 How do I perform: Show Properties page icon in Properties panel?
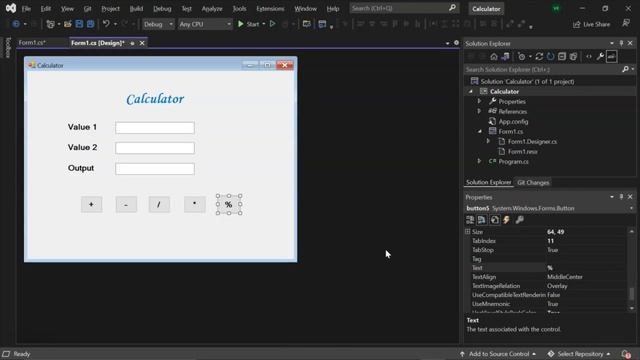(x=495, y=220)
